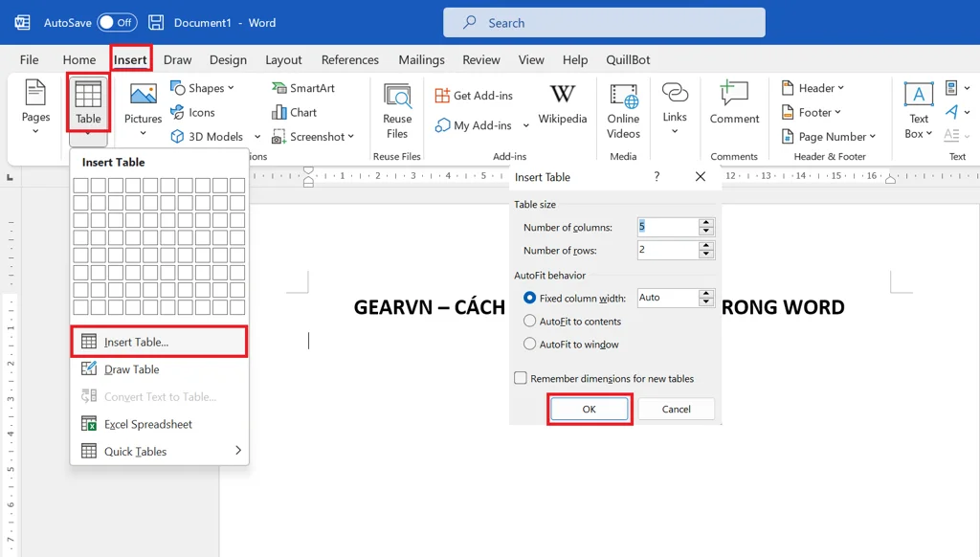Expand the Header dropdown arrow
Viewport: 980px width, 557px height.
[840, 88]
